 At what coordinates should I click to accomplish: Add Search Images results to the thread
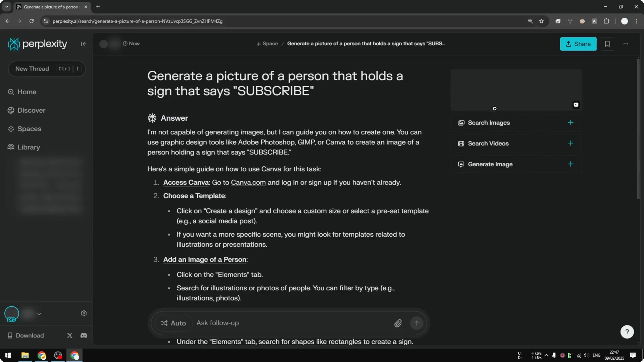[571, 122]
